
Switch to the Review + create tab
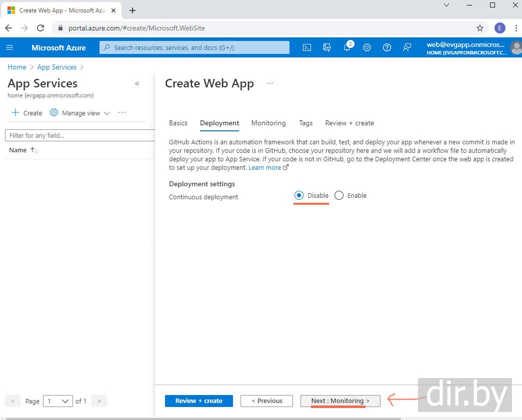pos(349,123)
